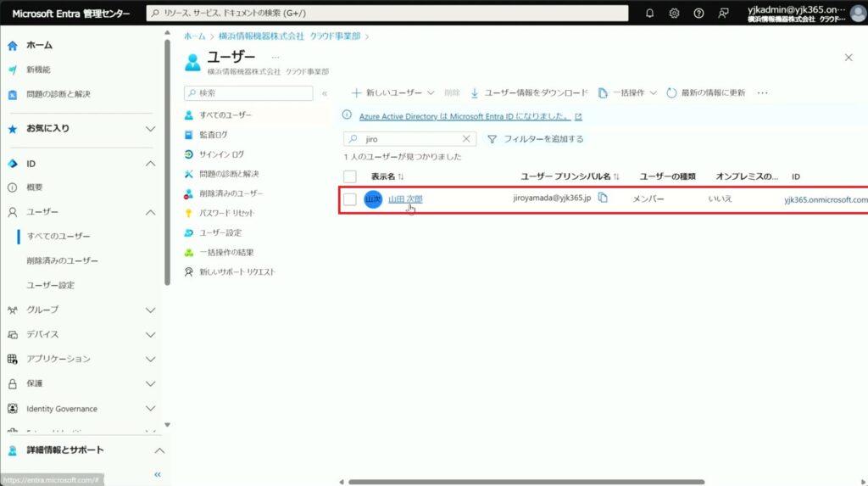Image resolution: width=868 pixels, height=486 pixels.
Task: Click the horizontal scrollbar under the user table
Action: 526,482
